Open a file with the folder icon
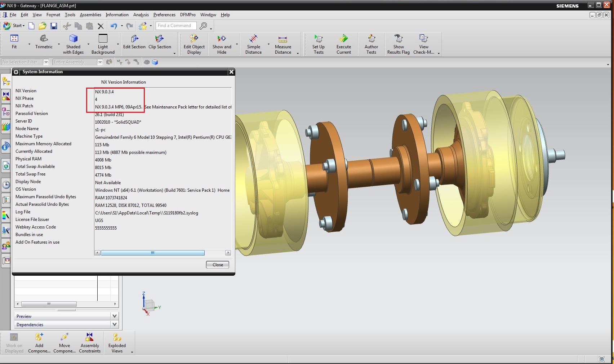Image resolution: width=614 pixels, height=364 pixels. click(43, 26)
